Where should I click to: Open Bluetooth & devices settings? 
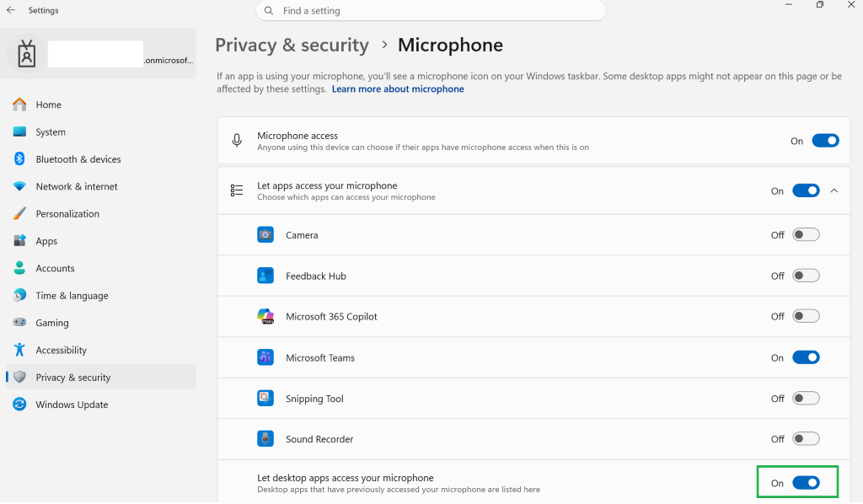coord(78,159)
